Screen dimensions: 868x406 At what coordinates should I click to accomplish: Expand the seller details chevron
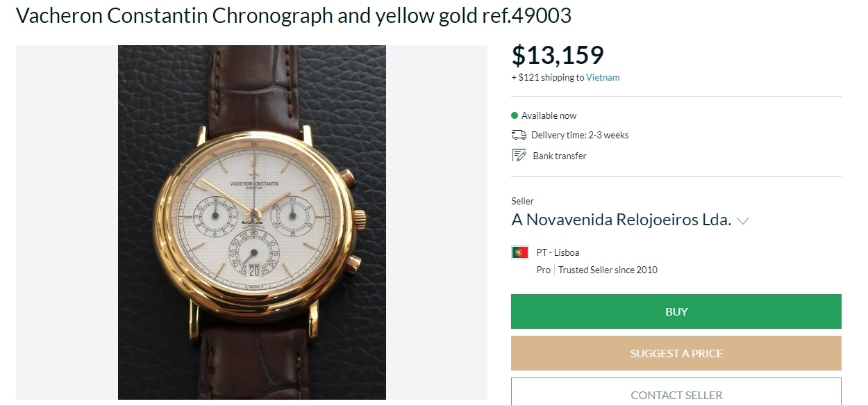pyautogui.click(x=743, y=221)
